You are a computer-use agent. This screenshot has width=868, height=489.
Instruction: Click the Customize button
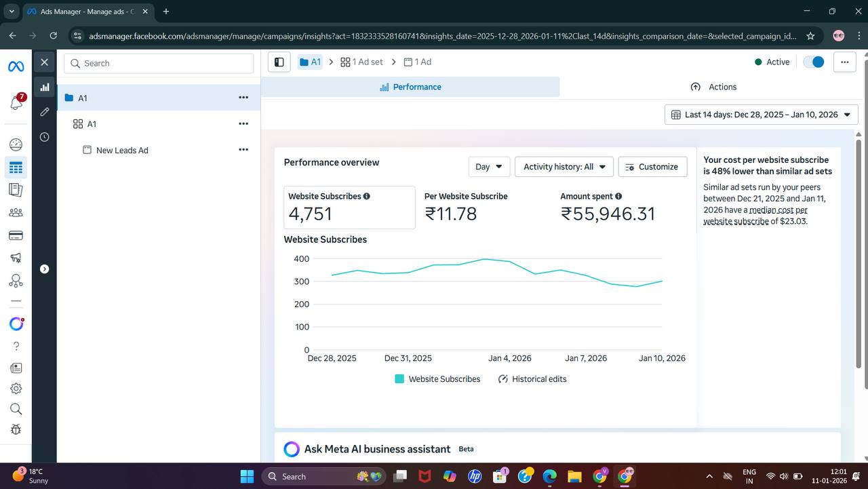(x=652, y=167)
